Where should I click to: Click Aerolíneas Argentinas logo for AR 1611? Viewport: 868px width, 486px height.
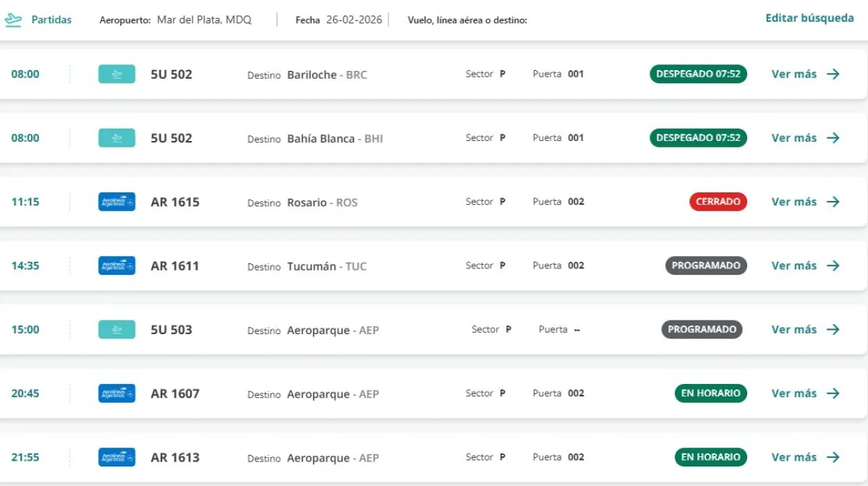pyautogui.click(x=116, y=265)
